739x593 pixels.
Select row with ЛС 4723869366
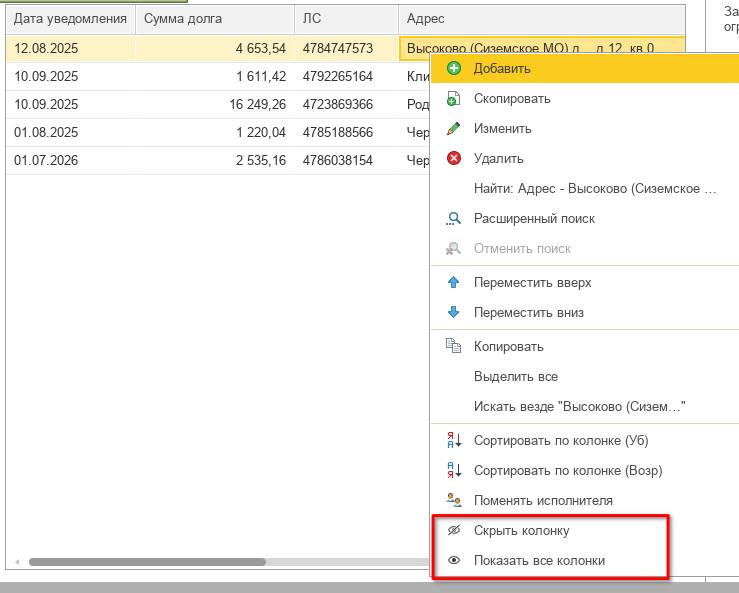pyautogui.click(x=337, y=104)
